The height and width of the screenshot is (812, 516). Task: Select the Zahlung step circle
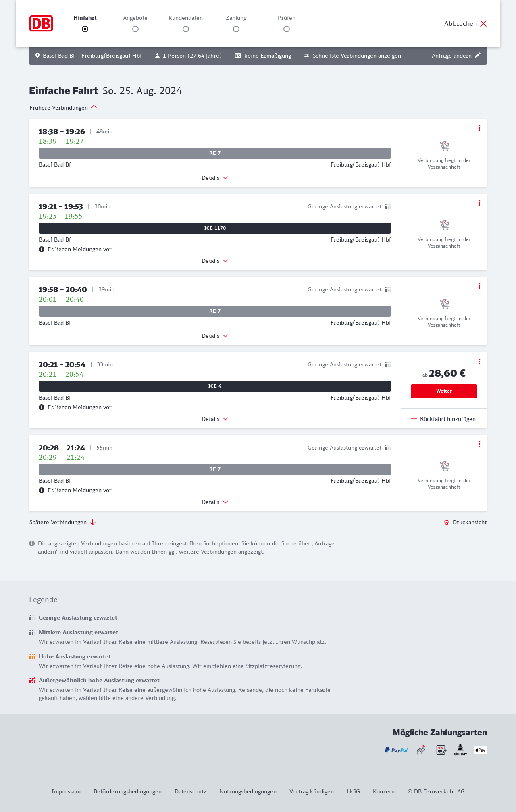[236, 29]
